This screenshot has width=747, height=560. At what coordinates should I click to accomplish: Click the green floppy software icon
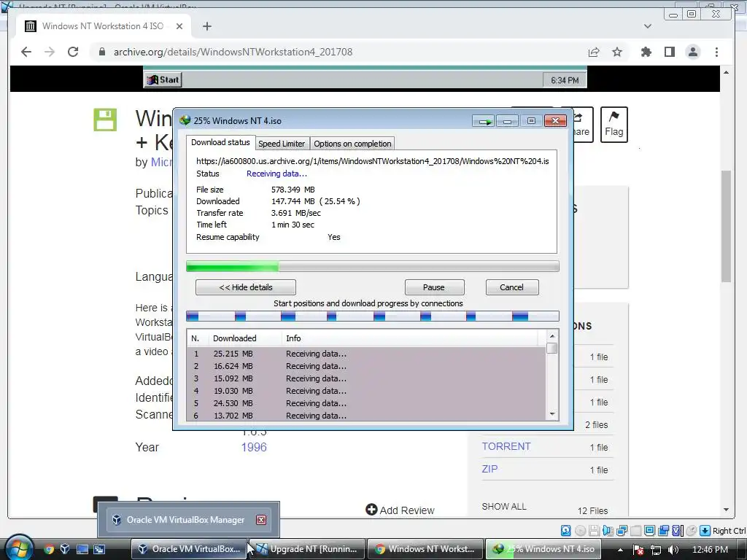tap(105, 120)
